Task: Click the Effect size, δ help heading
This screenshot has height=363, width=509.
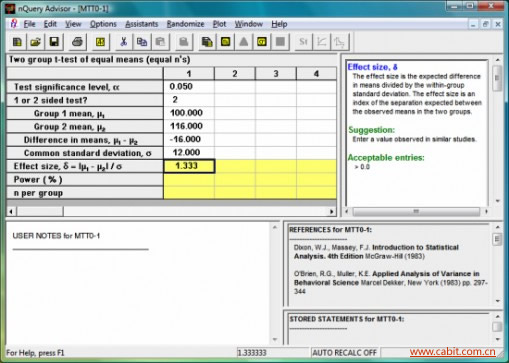Action: click(x=372, y=67)
